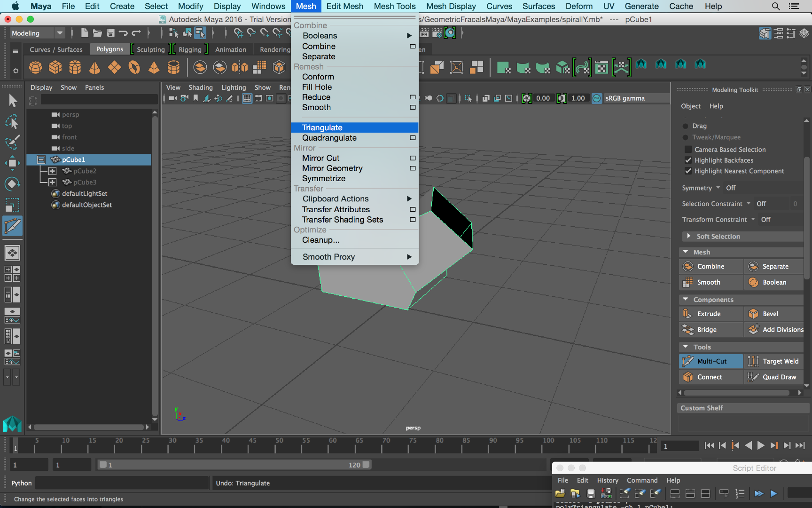Viewport: 812px width, 508px height.
Task: Activate the Scale tool in toolbox
Action: pos(13,205)
